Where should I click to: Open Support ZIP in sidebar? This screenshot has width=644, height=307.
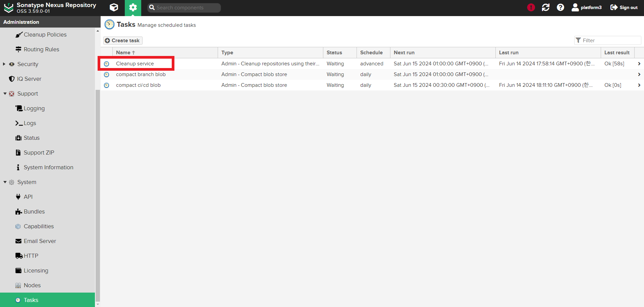(39, 152)
